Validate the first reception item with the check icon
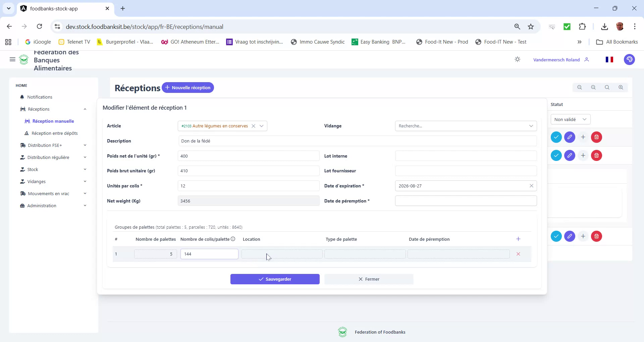 (556, 137)
